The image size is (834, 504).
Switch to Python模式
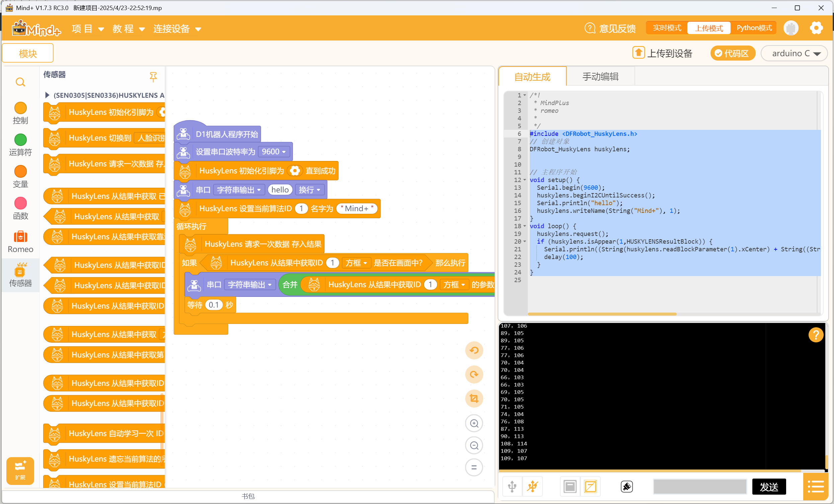754,28
